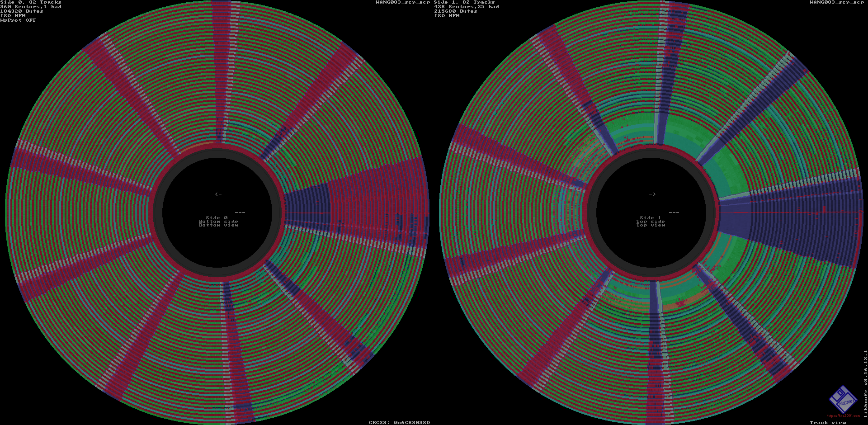This screenshot has height=425, width=868.
Task: Click the 'ISO MFM' label under Side 1
Action: point(447,16)
